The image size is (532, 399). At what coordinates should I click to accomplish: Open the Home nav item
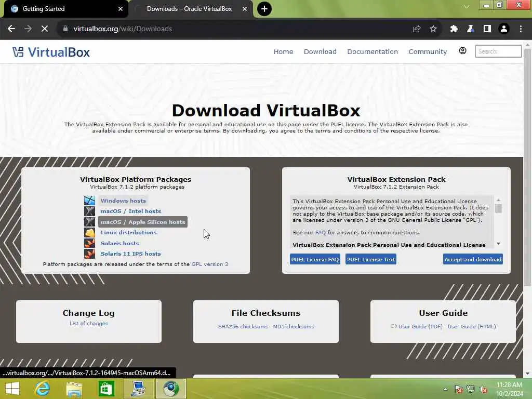283,51
